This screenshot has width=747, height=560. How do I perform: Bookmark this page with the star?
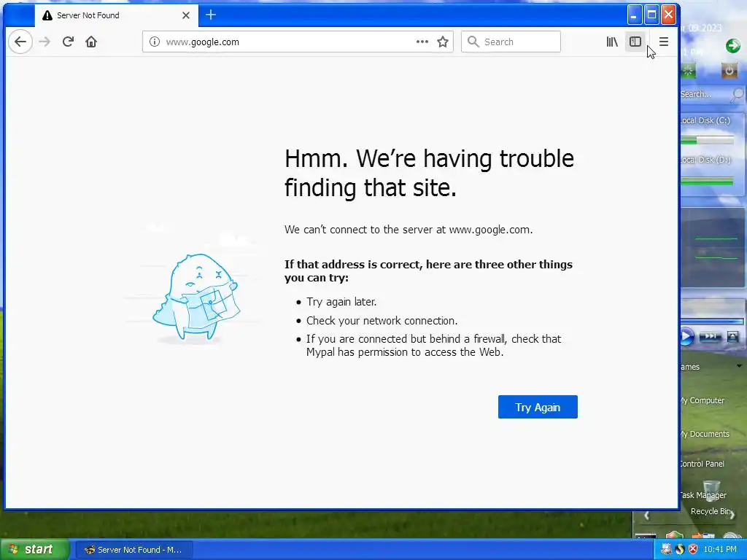pos(443,42)
